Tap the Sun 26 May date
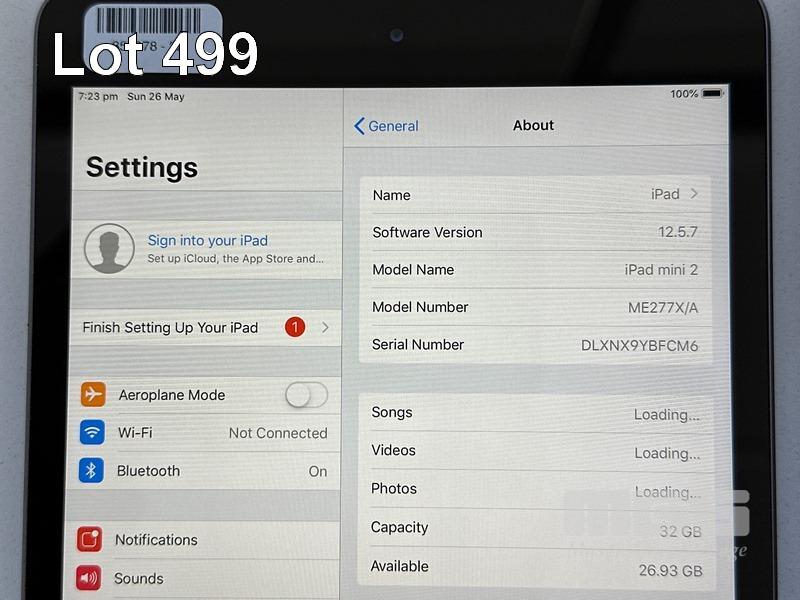The width and height of the screenshot is (800, 600). click(x=156, y=96)
